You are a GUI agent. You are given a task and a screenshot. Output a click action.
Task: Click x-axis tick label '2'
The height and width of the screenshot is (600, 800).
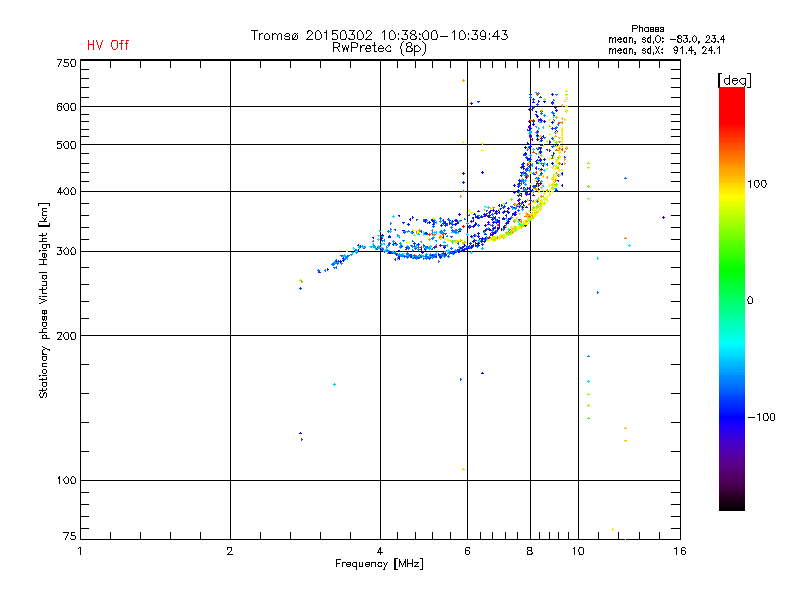click(230, 551)
